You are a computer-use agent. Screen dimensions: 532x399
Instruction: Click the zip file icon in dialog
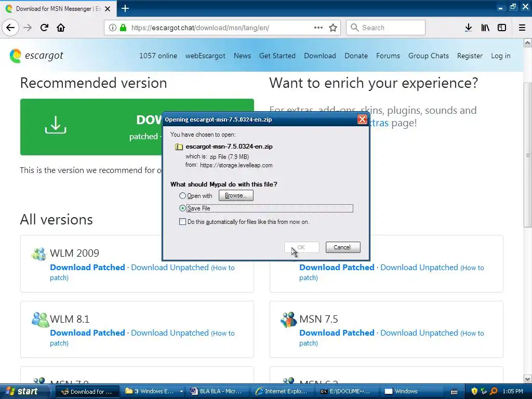(x=179, y=147)
